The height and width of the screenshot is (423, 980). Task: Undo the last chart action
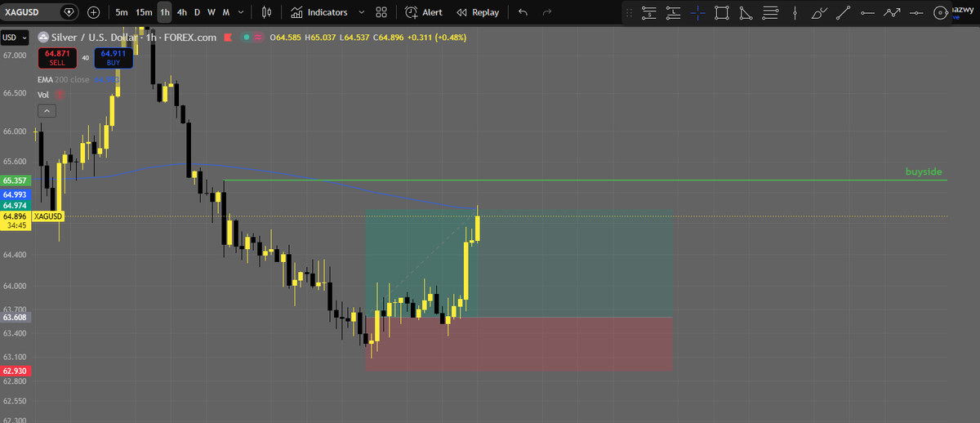523,12
